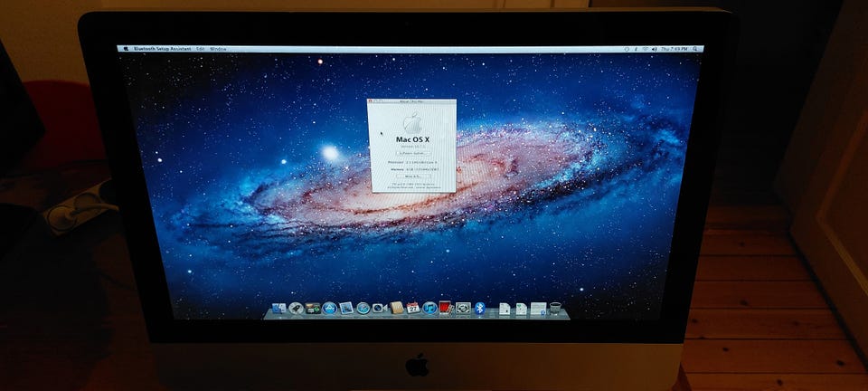Click the Bluetooth Setup Assistant Dock icon

(480, 308)
